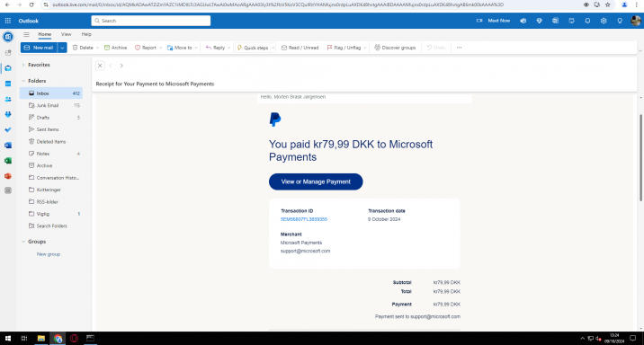Open Outlook settings gear
644x345 pixels.
pos(604,21)
